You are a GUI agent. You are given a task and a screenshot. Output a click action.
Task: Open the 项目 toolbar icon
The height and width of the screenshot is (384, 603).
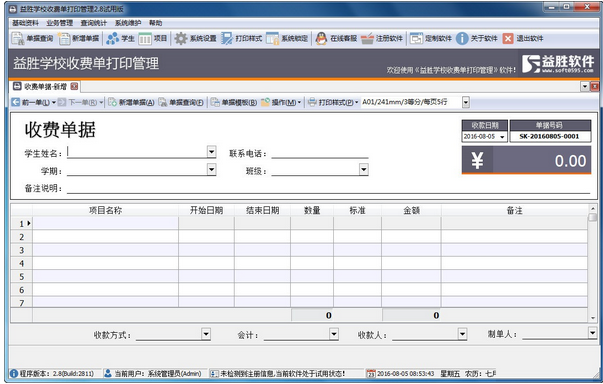(145, 38)
